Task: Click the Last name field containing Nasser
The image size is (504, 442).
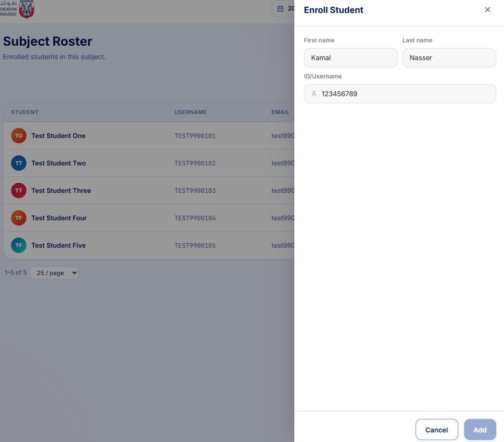Action: pyautogui.click(x=449, y=58)
